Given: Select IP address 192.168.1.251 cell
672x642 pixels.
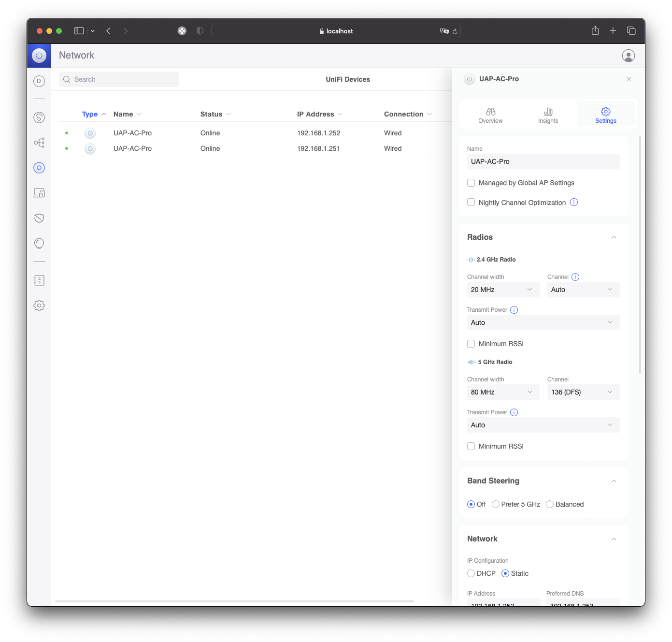Looking at the screenshot, I should [319, 148].
